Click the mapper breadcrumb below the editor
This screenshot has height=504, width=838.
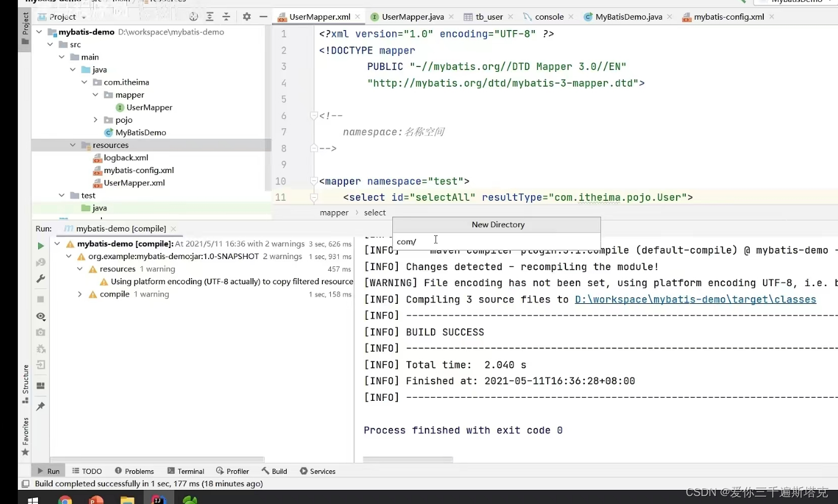click(333, 212)
